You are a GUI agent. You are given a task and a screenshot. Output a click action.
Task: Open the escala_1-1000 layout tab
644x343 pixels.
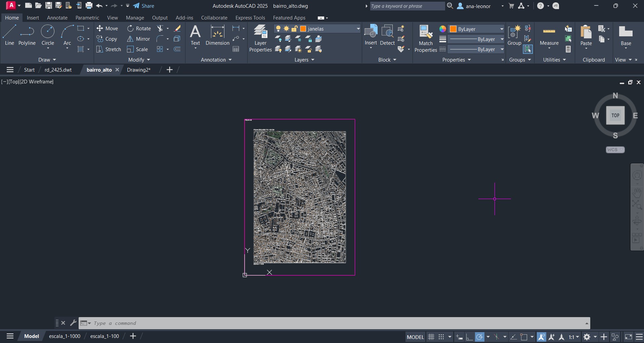(x=65, y=336)
